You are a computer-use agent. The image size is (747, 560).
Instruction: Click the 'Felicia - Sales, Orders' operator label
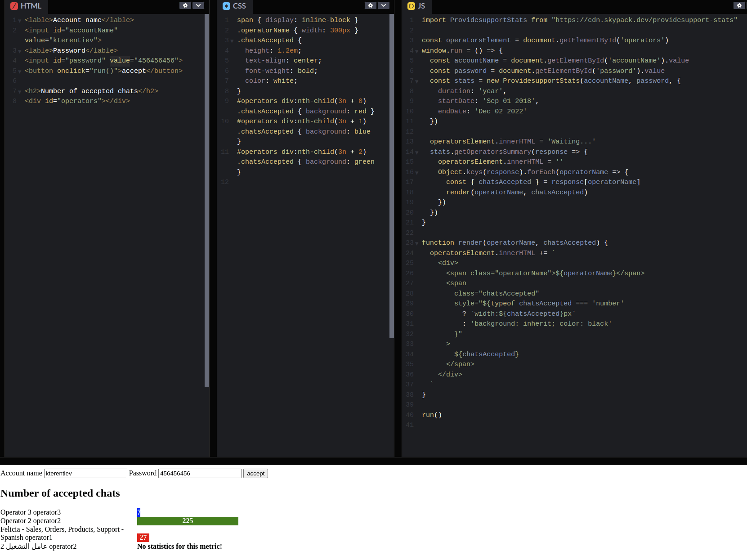[x=62, y=533]
